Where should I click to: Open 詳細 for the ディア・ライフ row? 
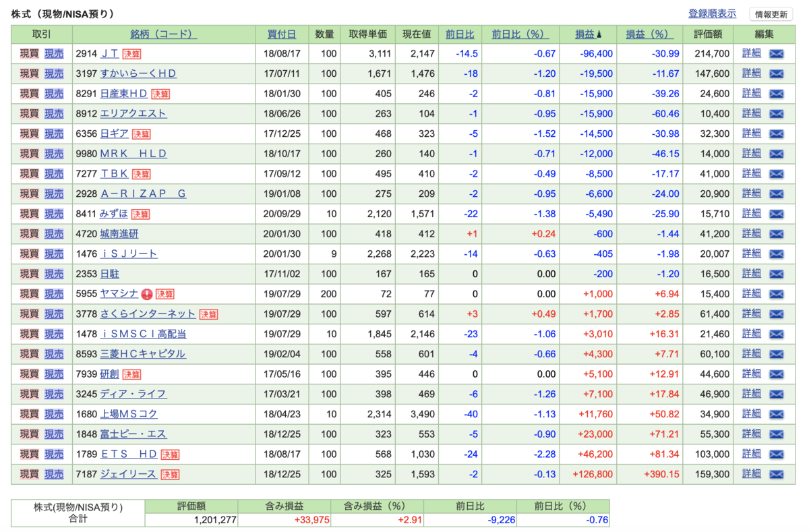pyautogui.click(x=752, y=394)
